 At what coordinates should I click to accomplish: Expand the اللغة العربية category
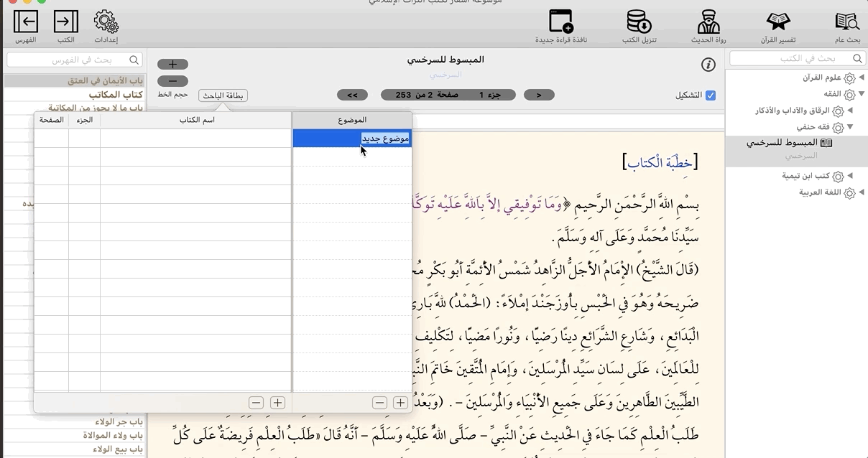[861, 192]
